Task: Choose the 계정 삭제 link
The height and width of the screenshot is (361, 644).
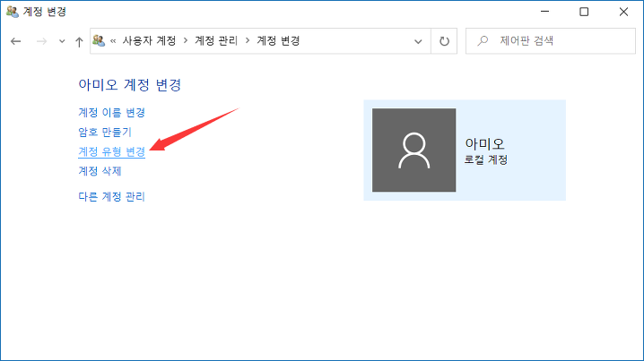Action: (x=100, y=171)
